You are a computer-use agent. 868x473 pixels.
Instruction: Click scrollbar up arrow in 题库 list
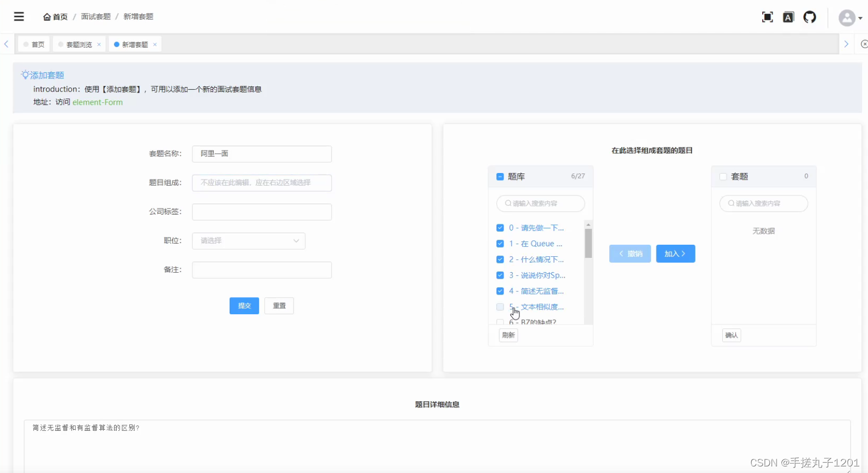(589, 224)
